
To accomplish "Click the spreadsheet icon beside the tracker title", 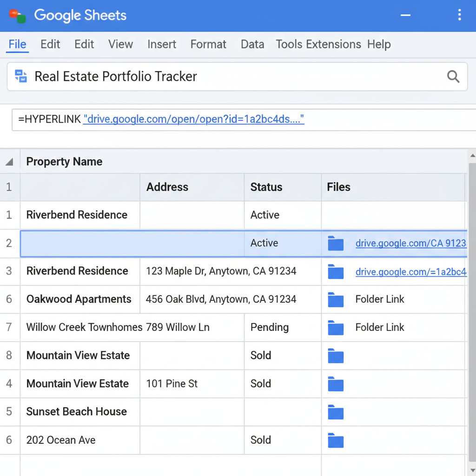I will coord(20,76).
